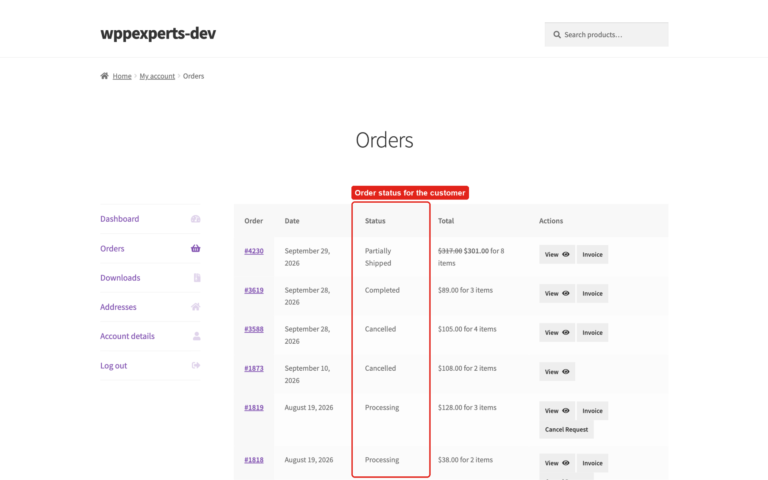Image resolution: width=768 pixels, height=480 pixels.
Task: Click the search magnifier icon
Action: (x=557, y=35)
